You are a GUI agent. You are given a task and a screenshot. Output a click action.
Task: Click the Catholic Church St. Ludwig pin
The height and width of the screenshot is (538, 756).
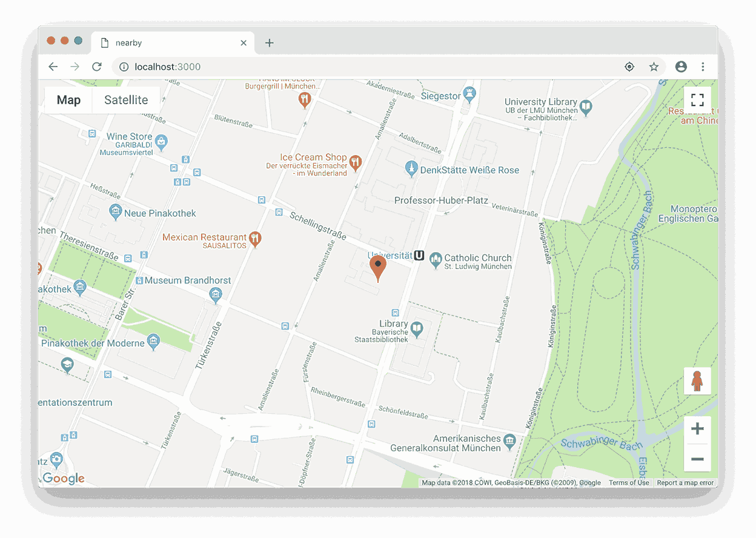pyautogui.click(x=436, y=261)
